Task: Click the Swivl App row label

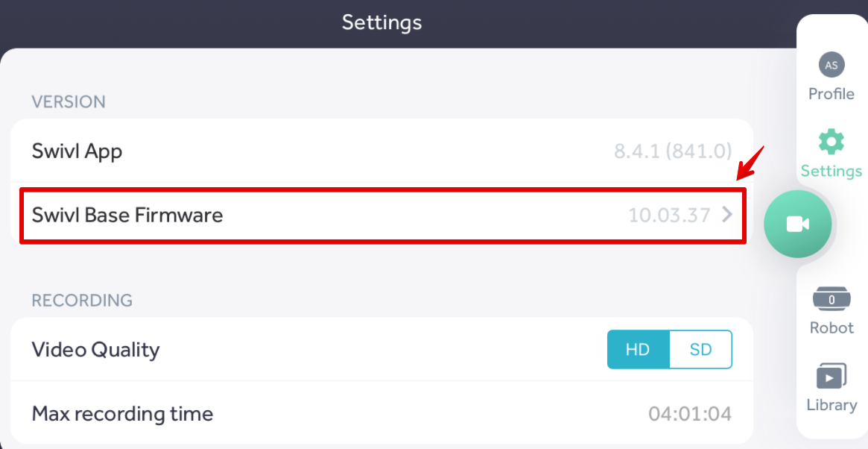Action: [x=77, y=151]
